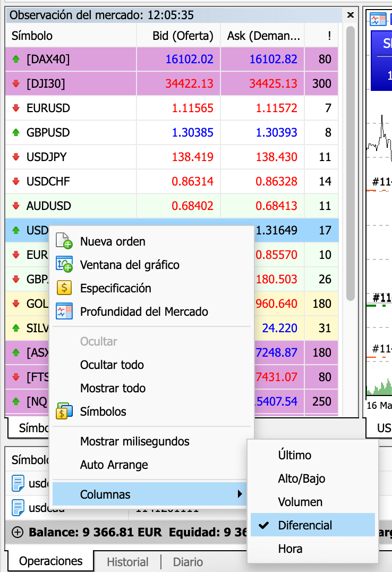Open the Símbolos menu entry

pos(103,411)
